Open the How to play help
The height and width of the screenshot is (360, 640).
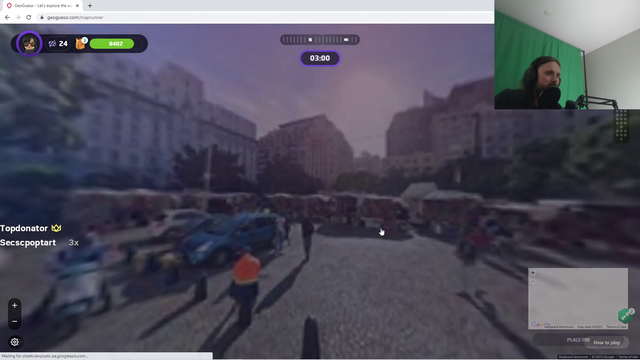tap(607, 342)
